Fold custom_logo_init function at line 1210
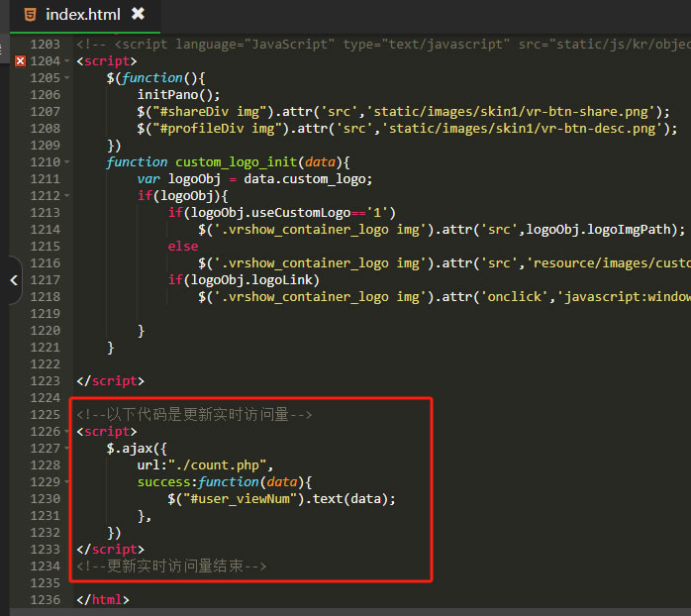This screenshot has height=616, width=691. tap(66, 162)
